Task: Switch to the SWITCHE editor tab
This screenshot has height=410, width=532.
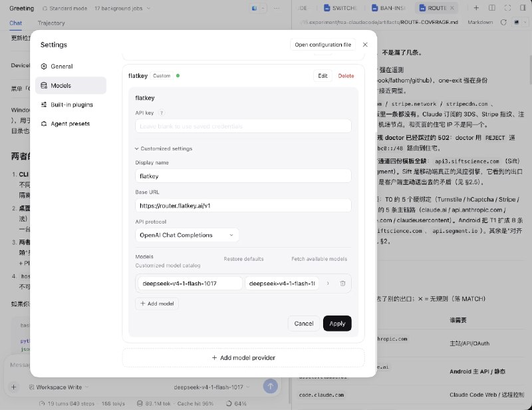Action: click(x=340, y=8)
